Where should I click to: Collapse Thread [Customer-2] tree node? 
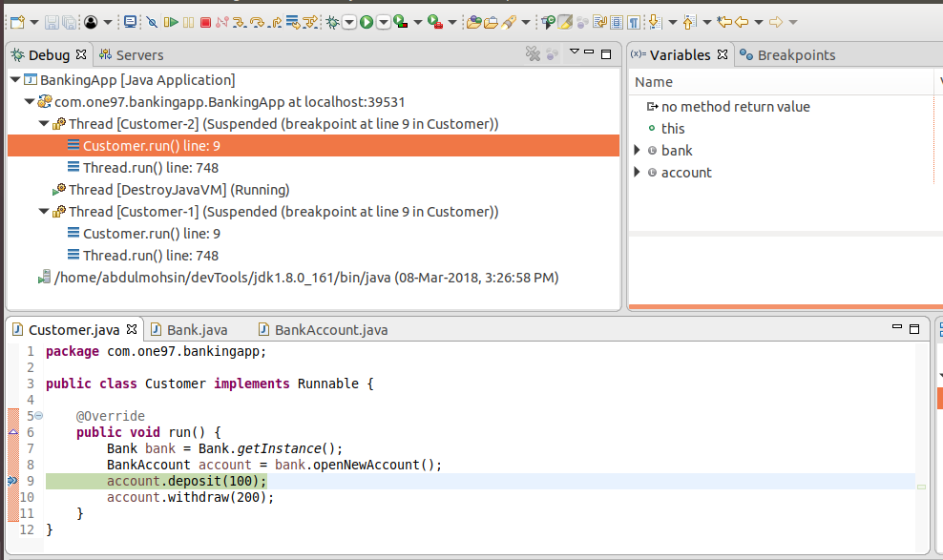tap(44, 124)
